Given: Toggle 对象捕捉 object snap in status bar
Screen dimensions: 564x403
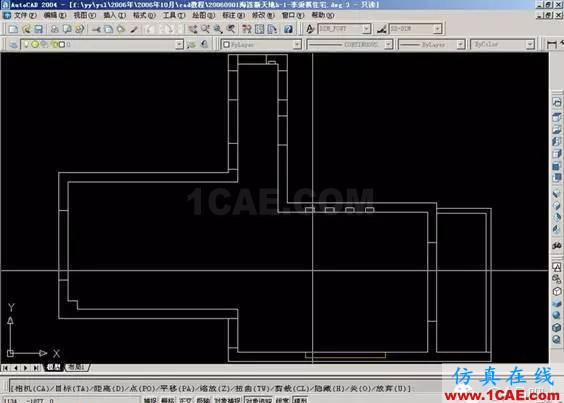Looking at the screenshot, I should click(227, 400).
